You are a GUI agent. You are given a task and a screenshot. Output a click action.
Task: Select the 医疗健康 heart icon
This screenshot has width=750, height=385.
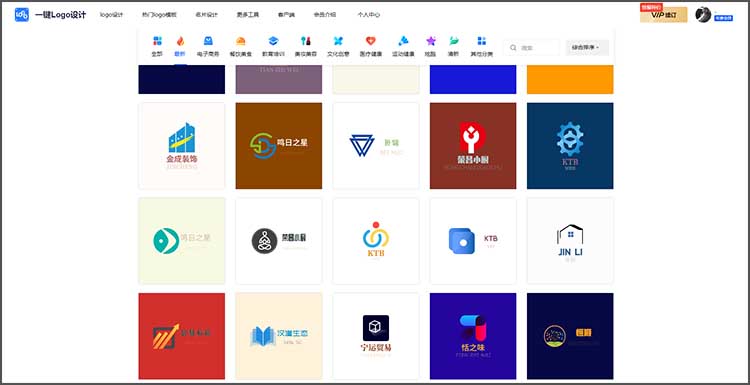(371, 41)
